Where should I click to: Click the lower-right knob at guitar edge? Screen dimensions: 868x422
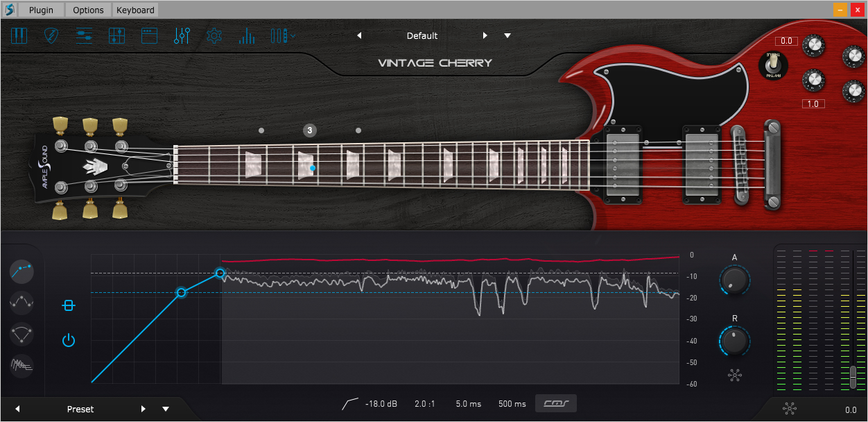853,91
